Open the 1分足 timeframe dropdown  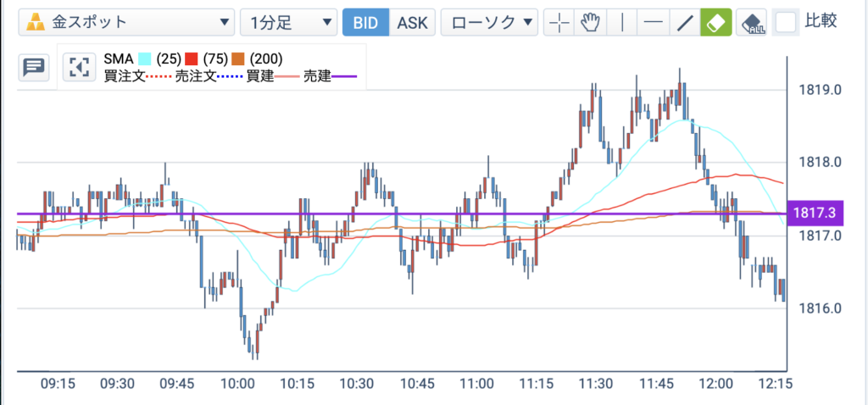click(x=288, y=23)
